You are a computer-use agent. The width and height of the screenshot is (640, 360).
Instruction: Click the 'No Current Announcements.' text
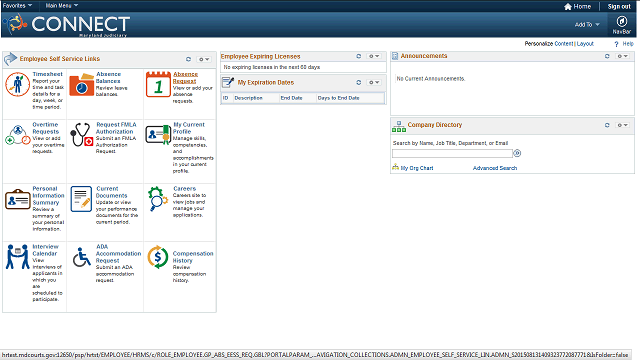tap(431, 79)
